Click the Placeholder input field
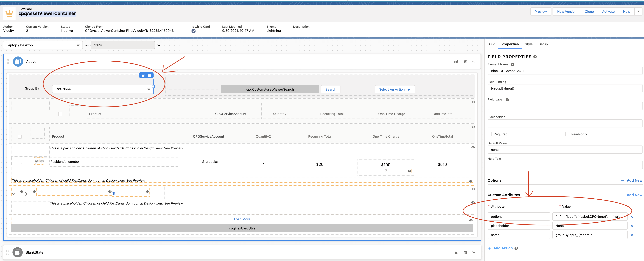The image size is (644, 261). pyautogui.click(x=565, y=123)
